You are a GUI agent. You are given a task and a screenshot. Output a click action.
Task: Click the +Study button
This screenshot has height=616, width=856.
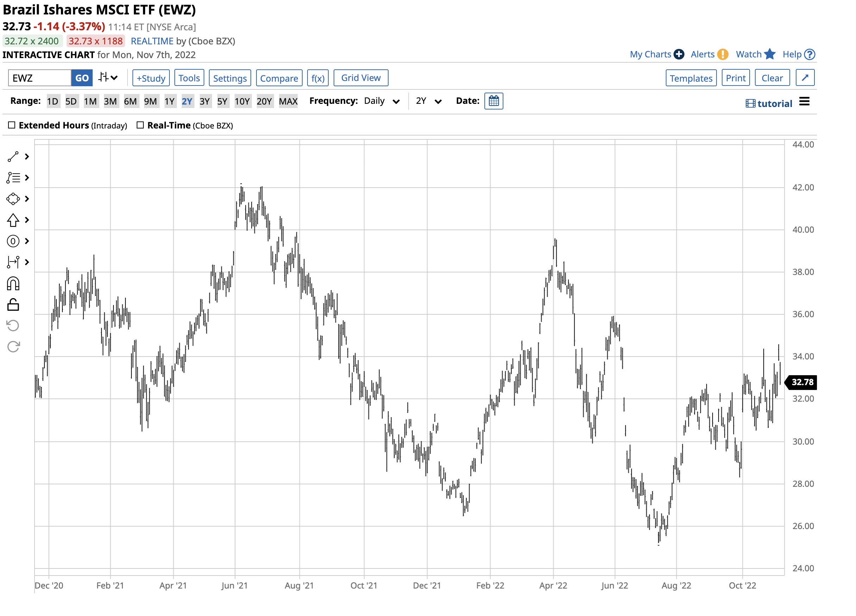click(151, 78)
